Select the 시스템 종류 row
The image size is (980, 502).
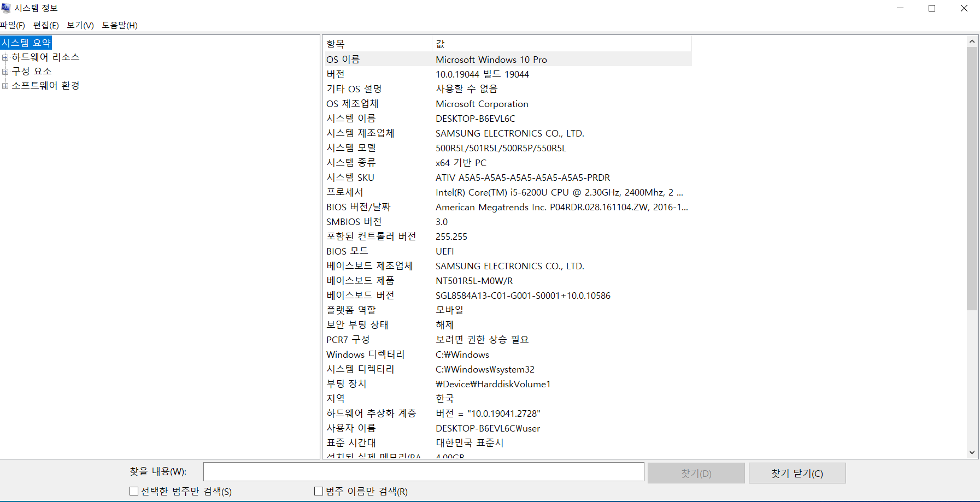click(x=507, y=162)
